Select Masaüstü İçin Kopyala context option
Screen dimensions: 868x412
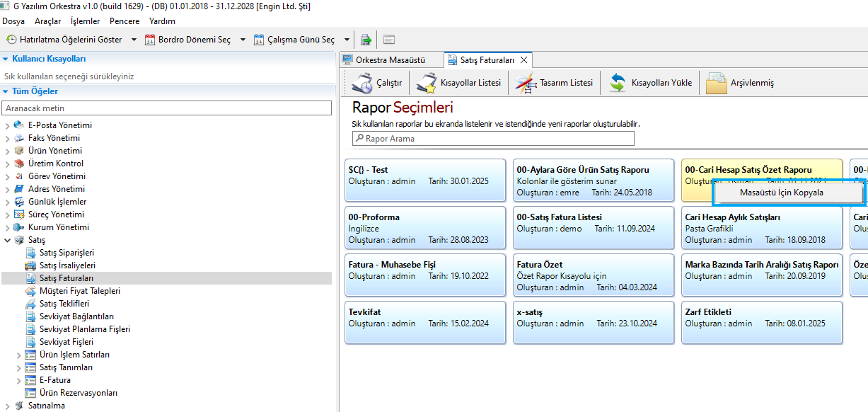pos(781,193)
